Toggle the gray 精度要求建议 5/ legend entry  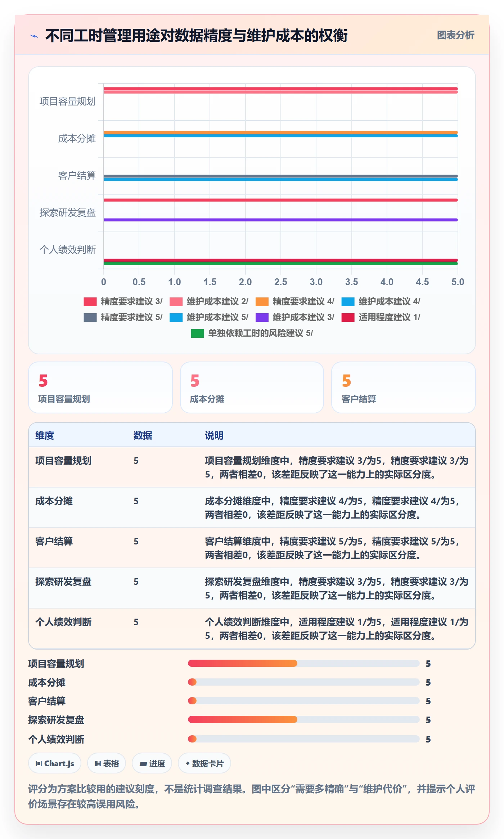(123, 317)
